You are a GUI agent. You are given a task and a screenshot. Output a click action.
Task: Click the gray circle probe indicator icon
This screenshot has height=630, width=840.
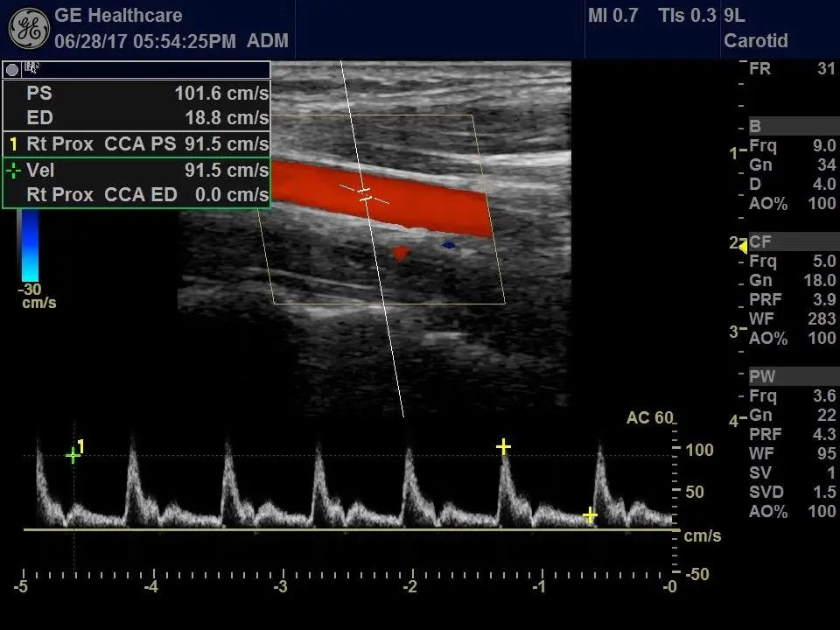tap(10, 68)
